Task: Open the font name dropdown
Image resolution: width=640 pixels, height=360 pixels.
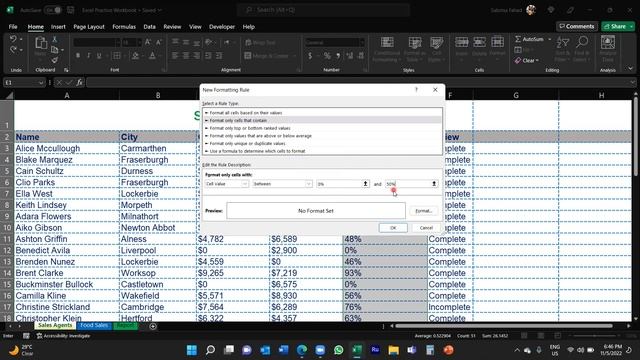Action: point(118,42)
